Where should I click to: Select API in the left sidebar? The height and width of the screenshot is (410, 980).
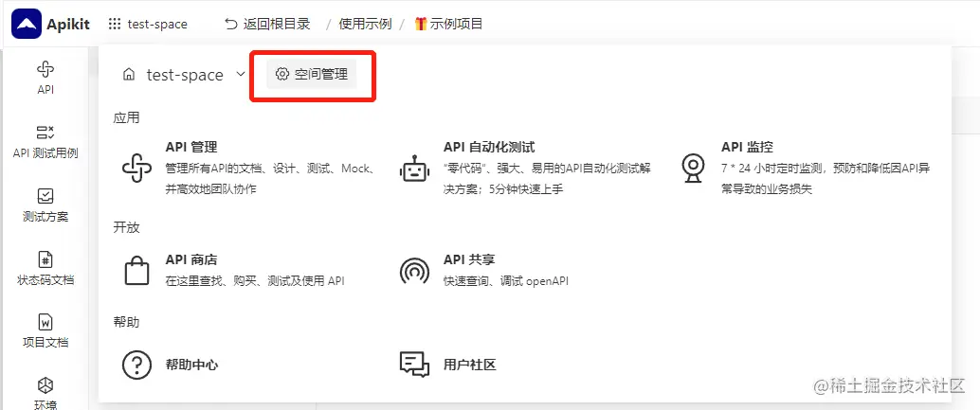point(45,77)
